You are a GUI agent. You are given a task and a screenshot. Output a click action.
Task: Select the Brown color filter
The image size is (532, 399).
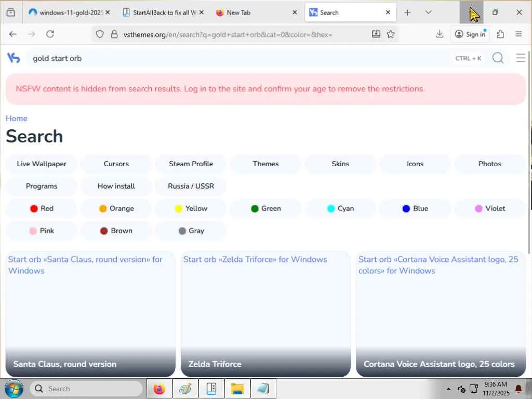(x=116, y=231)
